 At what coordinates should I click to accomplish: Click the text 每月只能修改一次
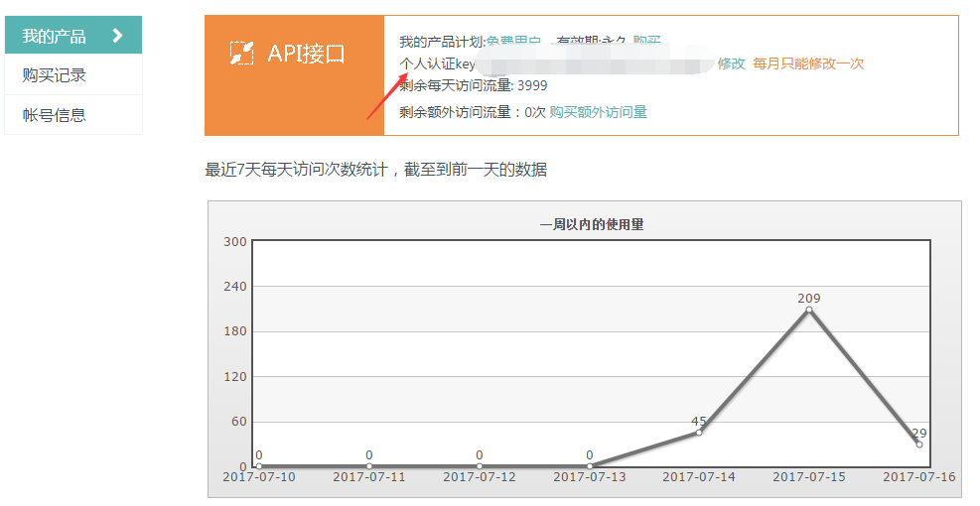808,63
